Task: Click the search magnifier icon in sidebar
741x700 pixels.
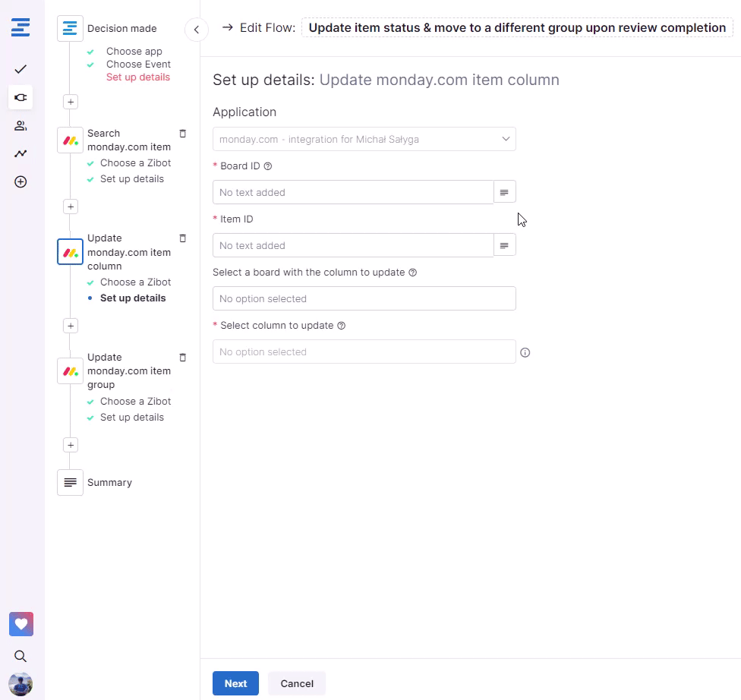Action: 20,656
